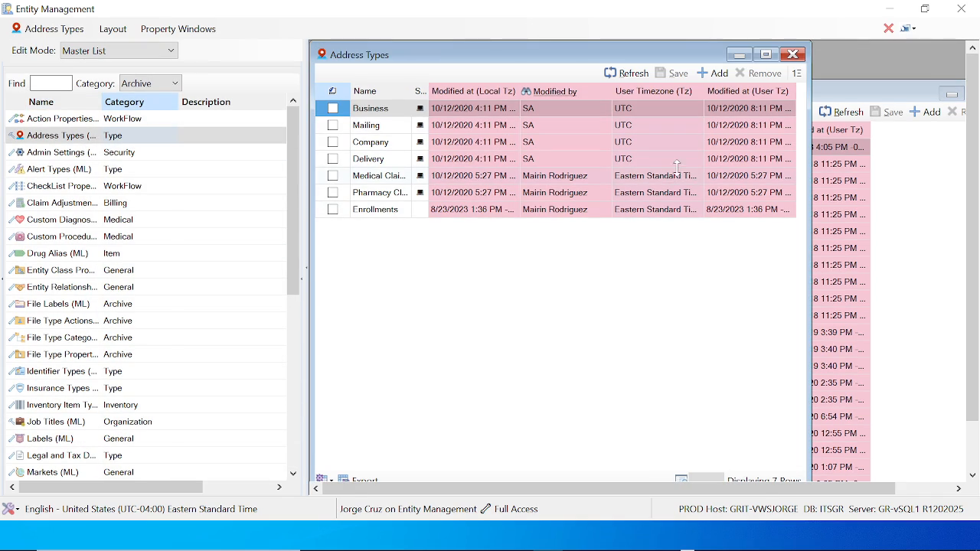Click the entity list scroll down arrow
Image resolution: width=980 pixels, height=551 pixels.
pyautogui.click(x=292, y=474)
